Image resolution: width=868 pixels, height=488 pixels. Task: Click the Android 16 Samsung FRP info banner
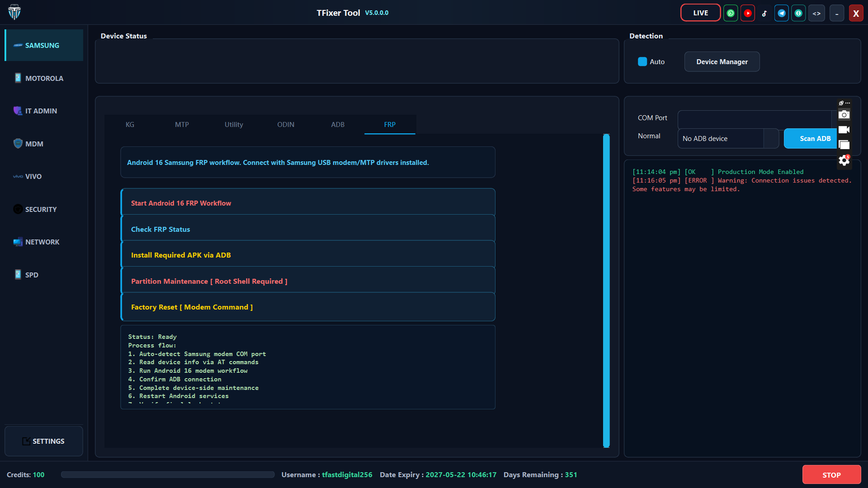click(308, 162)
